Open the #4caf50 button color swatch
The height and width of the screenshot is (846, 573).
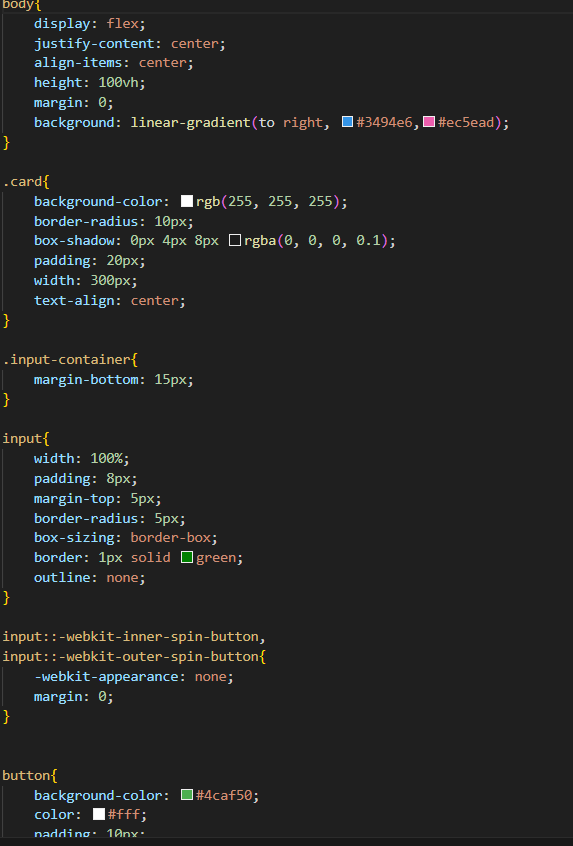(187, 795)
